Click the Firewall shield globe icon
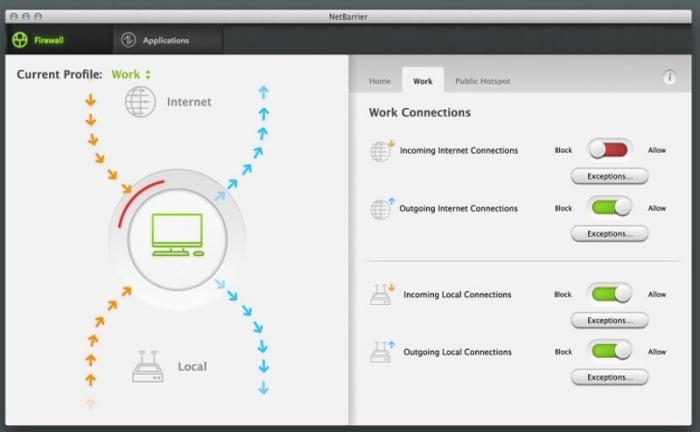The image size is (700, 432). pyautogui.click(x=20, y=40)
